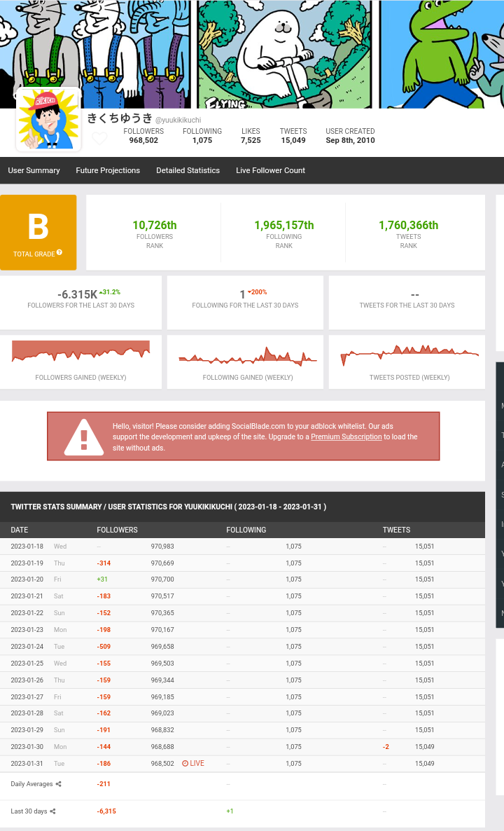Screen dimensions: 504x831
Task: Click the share icon beside Daily Averages
Action: (58, 784)
